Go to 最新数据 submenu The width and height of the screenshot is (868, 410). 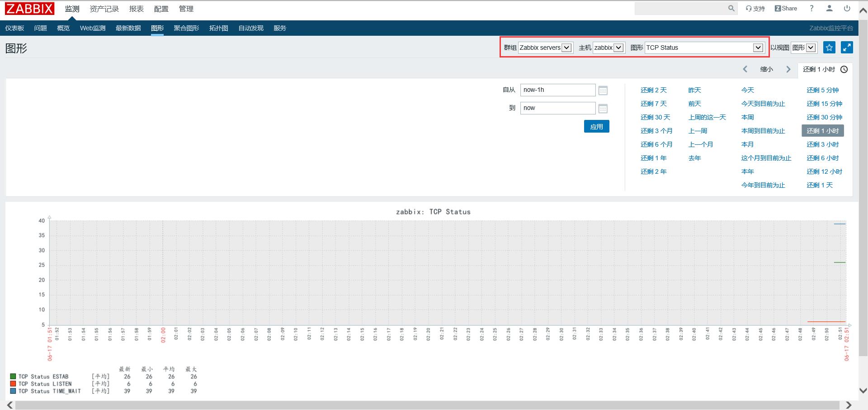pos(128,28)
